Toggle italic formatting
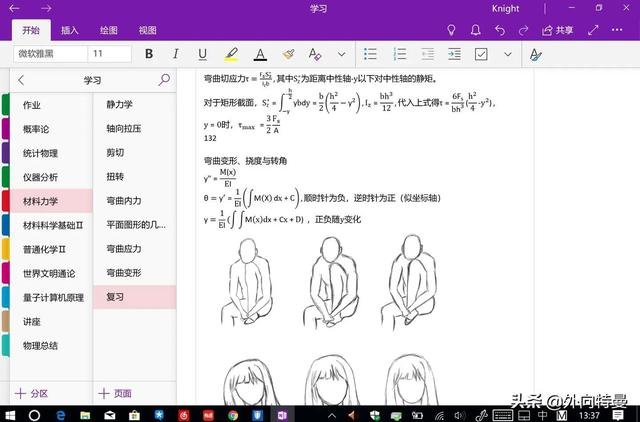The height and width of the screenshot is (422, 640). [x=176, y=54]
